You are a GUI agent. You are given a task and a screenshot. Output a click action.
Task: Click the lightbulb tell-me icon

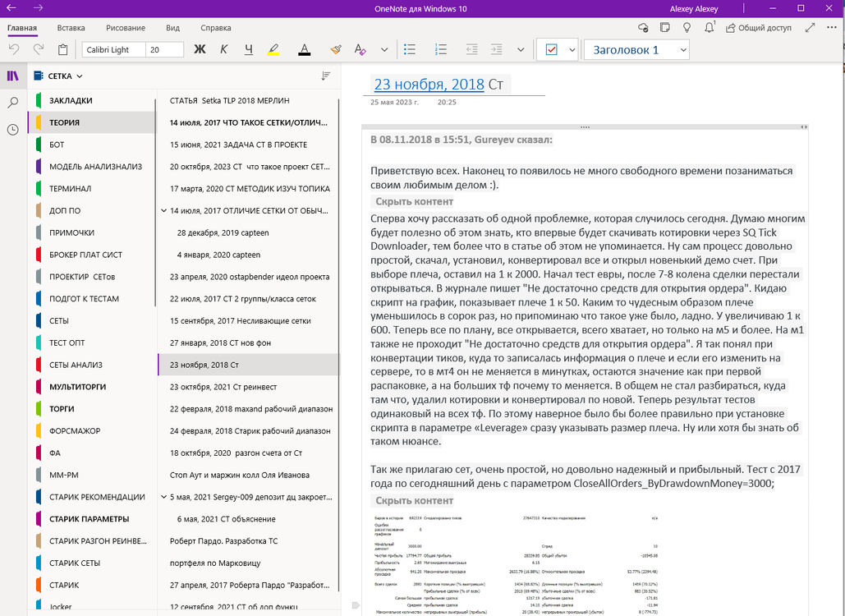[687, 27]
